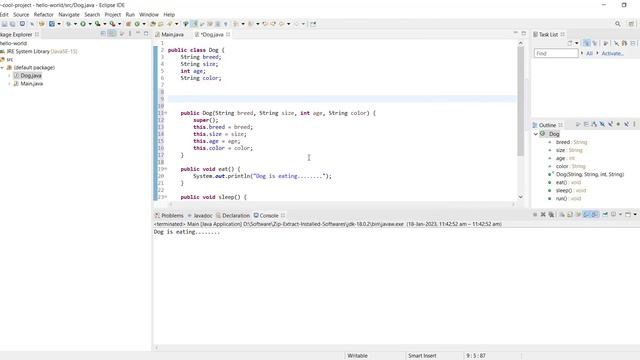Click Toggle Mark Occurrences toolbar icon
Screen dimensions: 640x360
point(194,24)
